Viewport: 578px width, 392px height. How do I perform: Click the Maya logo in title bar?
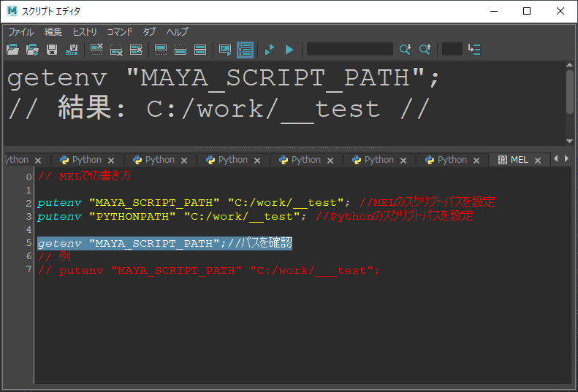click(12, 11)
